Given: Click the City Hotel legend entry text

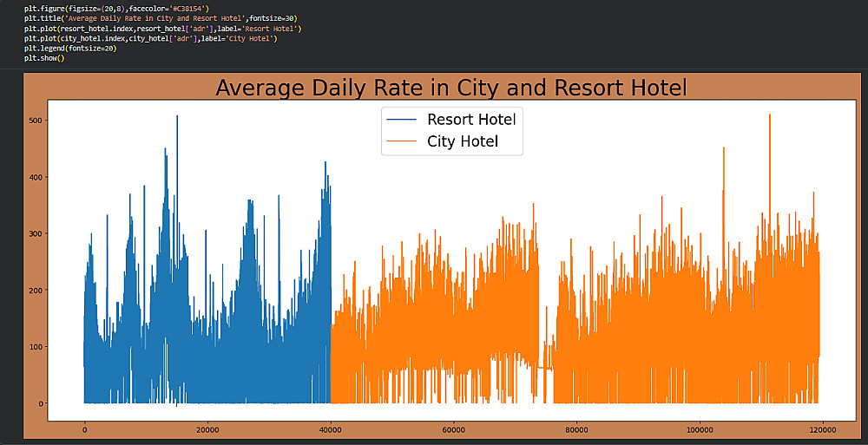Looking at the screenshot, I should (463, 141).
